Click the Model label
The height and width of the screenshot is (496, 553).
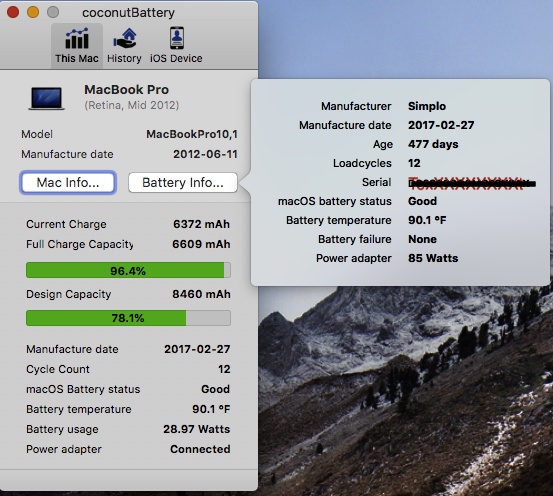pos(37,134)
